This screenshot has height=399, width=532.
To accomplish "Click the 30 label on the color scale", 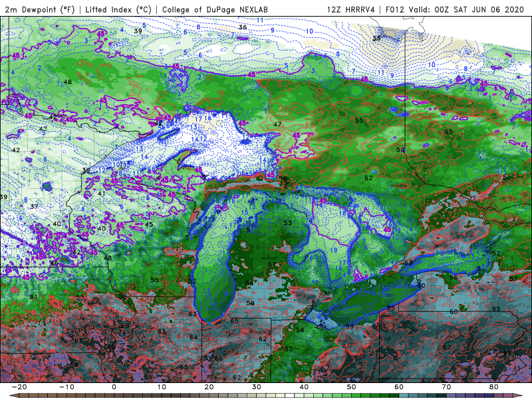I will click(x=257, y=387).
